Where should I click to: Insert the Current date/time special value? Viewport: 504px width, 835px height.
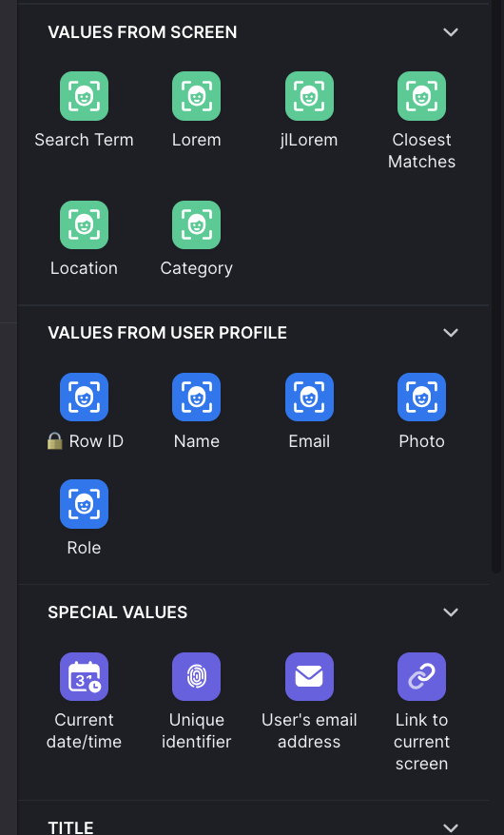click(84, 676)
